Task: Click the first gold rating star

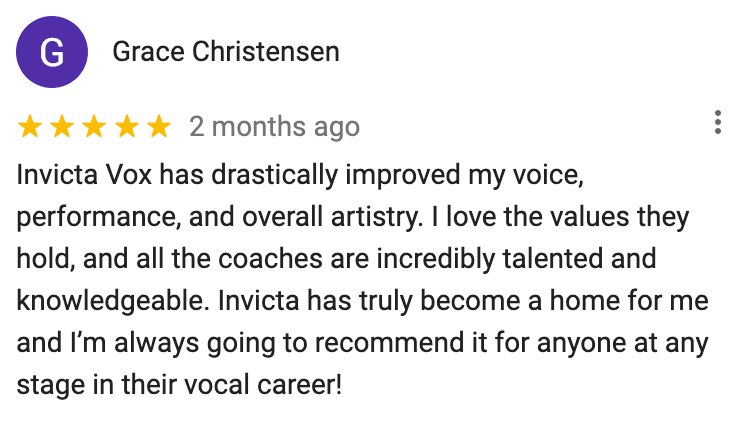Action: pyautogui.click(x=30, y=127)
